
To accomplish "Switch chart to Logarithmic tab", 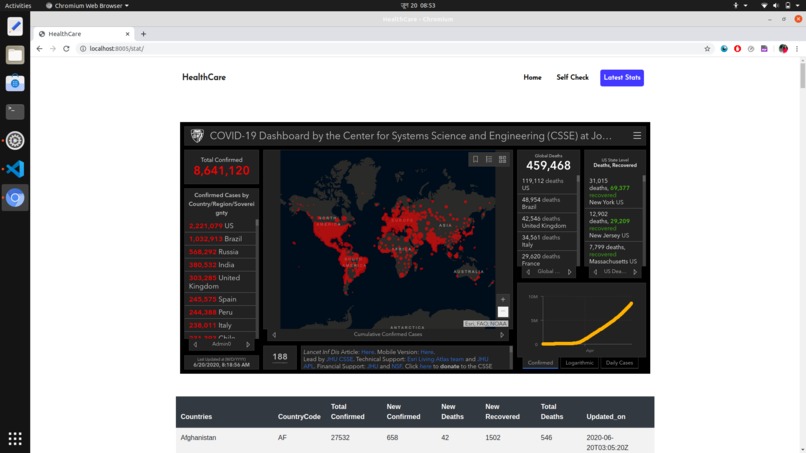I will tap(579, 363).
